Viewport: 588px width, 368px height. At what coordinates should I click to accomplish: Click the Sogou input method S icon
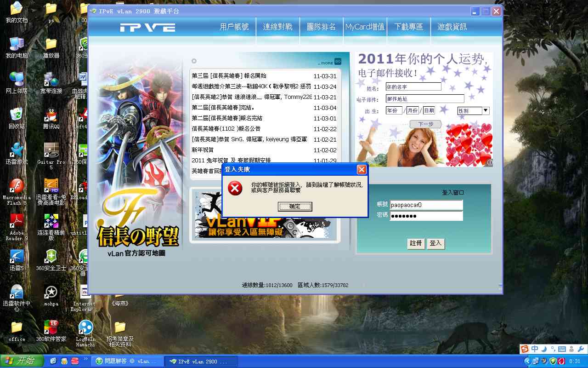pyautogui.click(x=525, y=349)
